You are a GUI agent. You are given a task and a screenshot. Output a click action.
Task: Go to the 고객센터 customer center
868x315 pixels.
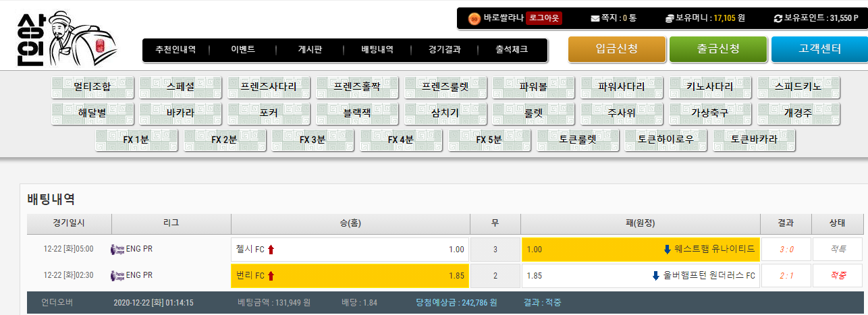(819, 49)
